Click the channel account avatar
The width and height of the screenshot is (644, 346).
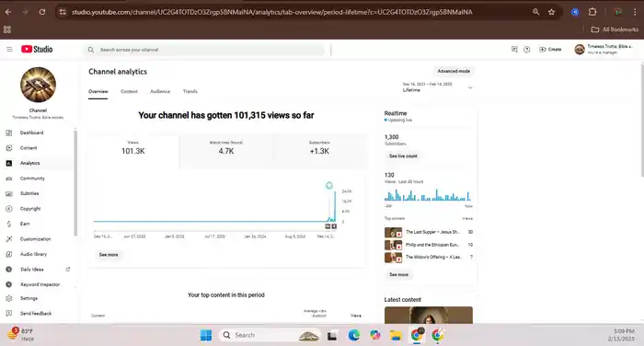(580, 50)
